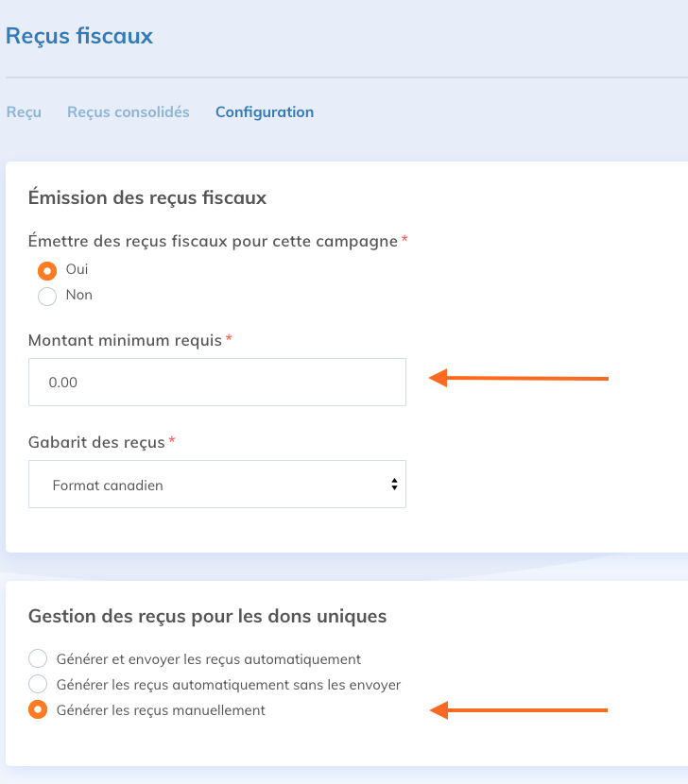Click the Émettre des reçus fiscaux pour cette campagne label

[213, 241]
